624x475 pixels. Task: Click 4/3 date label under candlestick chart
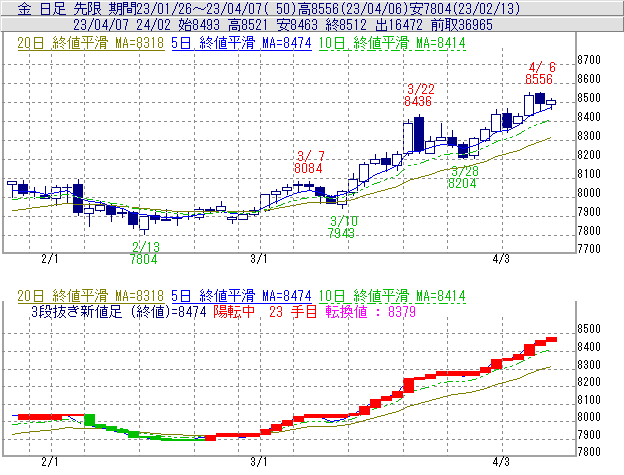501,259
